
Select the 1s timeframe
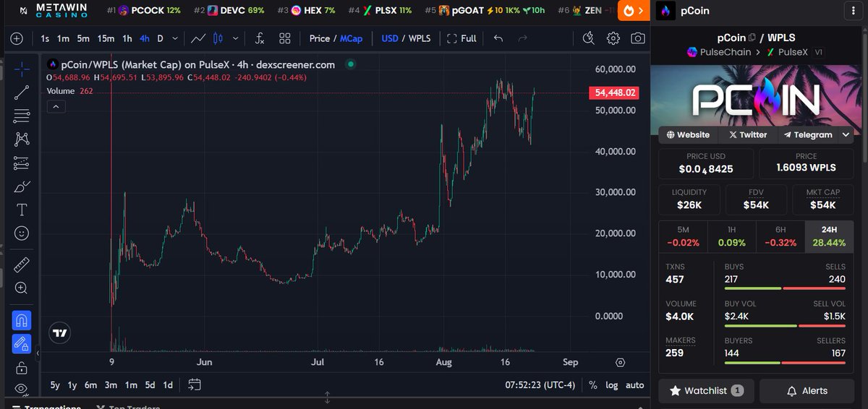[46, 38]
